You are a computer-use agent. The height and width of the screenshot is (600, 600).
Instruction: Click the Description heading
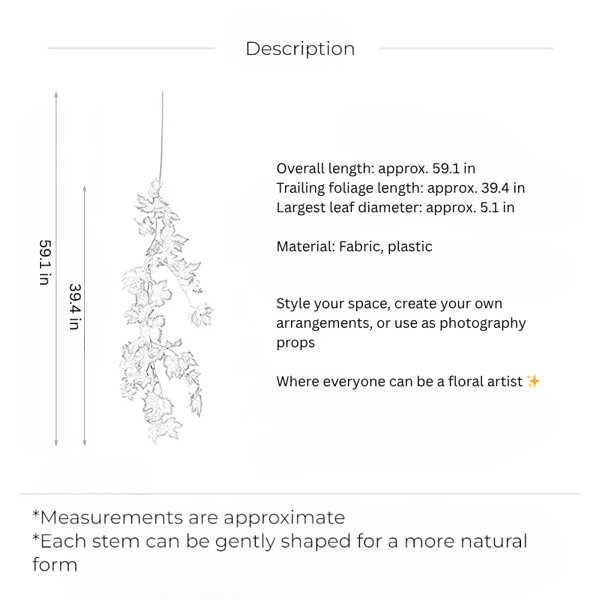tap(300, 49)
